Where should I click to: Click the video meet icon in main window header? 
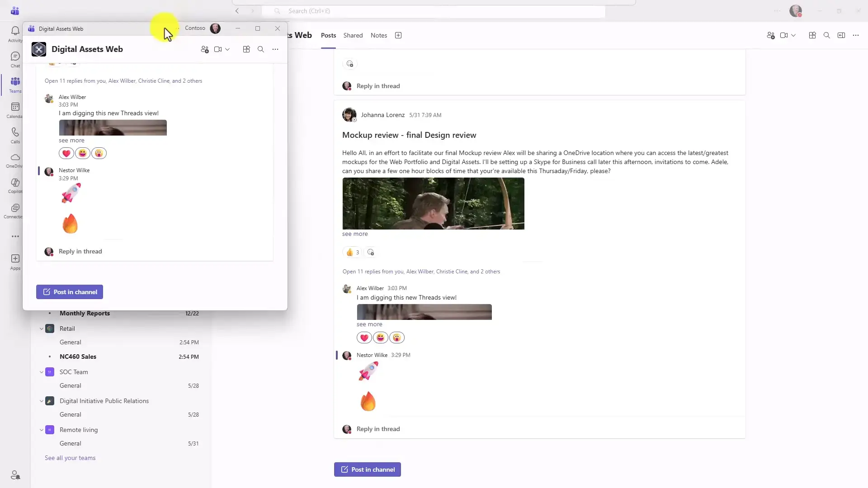pos(784,35)
